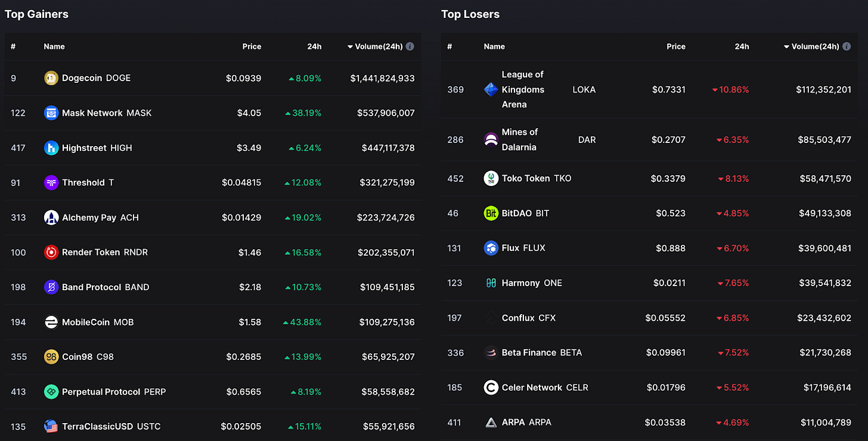Click Top Losers volume info icon
Viewport: 868px width, 441px height.
point(847,46)
